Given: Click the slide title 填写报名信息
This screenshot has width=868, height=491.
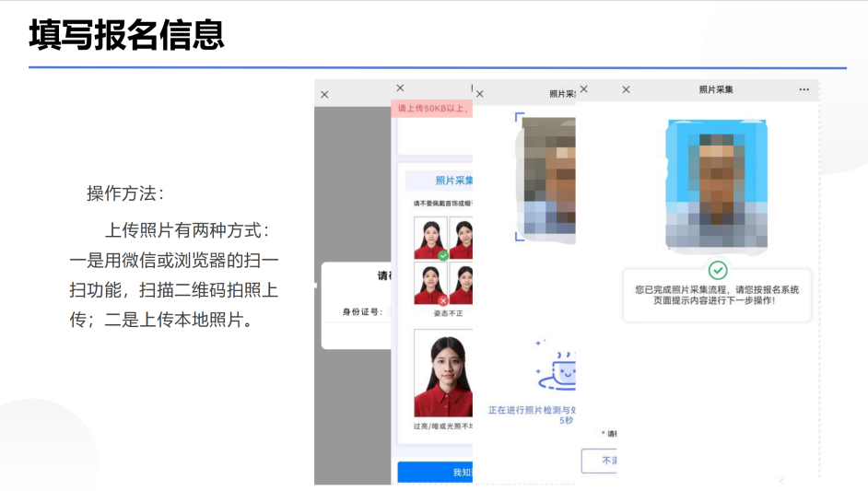Looking at the screenshot, I should 127,34.
